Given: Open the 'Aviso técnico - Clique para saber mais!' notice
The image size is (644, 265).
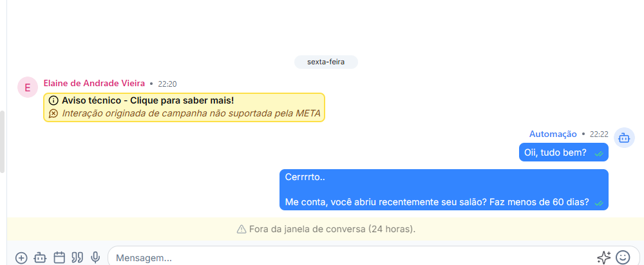Looking at the screenshot, I should tap(147, 101).
